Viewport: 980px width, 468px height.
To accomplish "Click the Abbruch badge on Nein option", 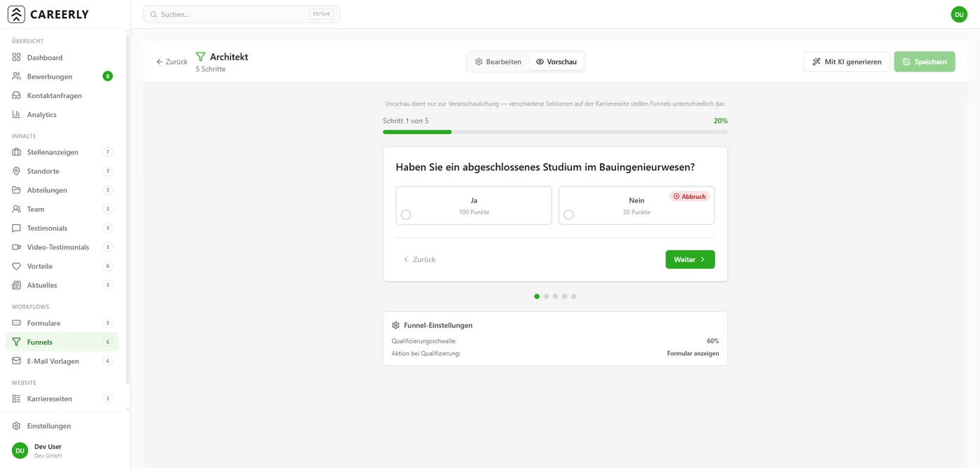I will (689, 196).
